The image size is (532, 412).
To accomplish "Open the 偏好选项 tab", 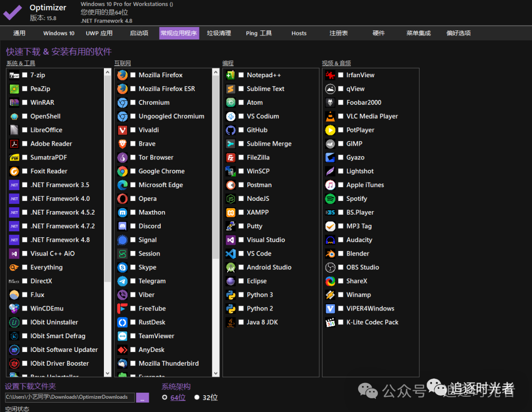I will pos(459,33).
